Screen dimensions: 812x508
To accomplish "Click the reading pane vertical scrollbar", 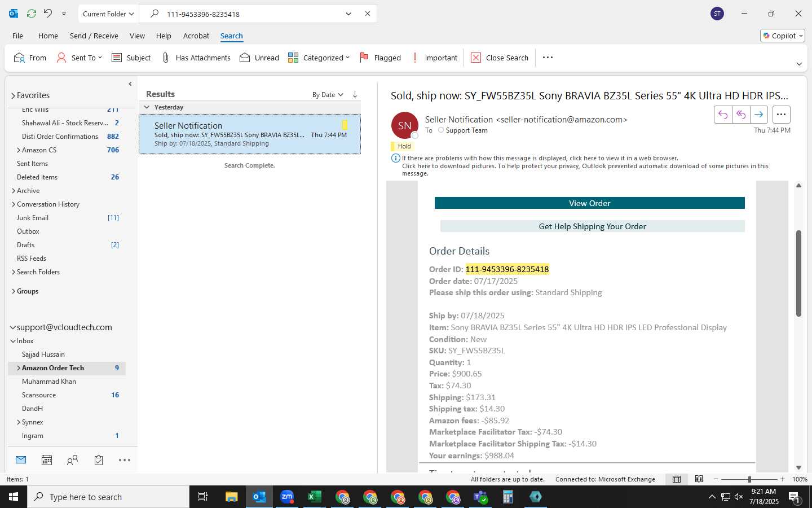I will pos(798,274).
